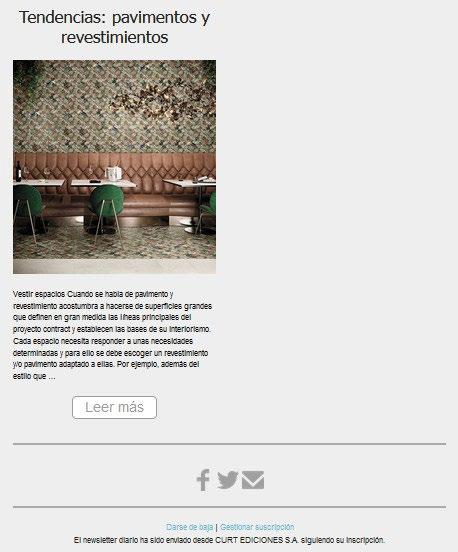This screenshot has height=552, width=458.
Task: Click the Leer más button
Action: (x=114, y=407)
